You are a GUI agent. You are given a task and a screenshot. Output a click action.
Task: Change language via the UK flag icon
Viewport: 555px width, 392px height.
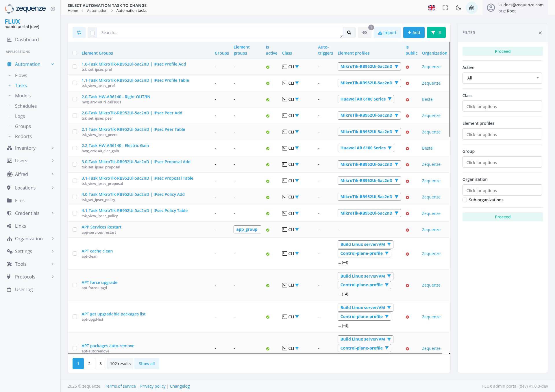tap(432, 8)
